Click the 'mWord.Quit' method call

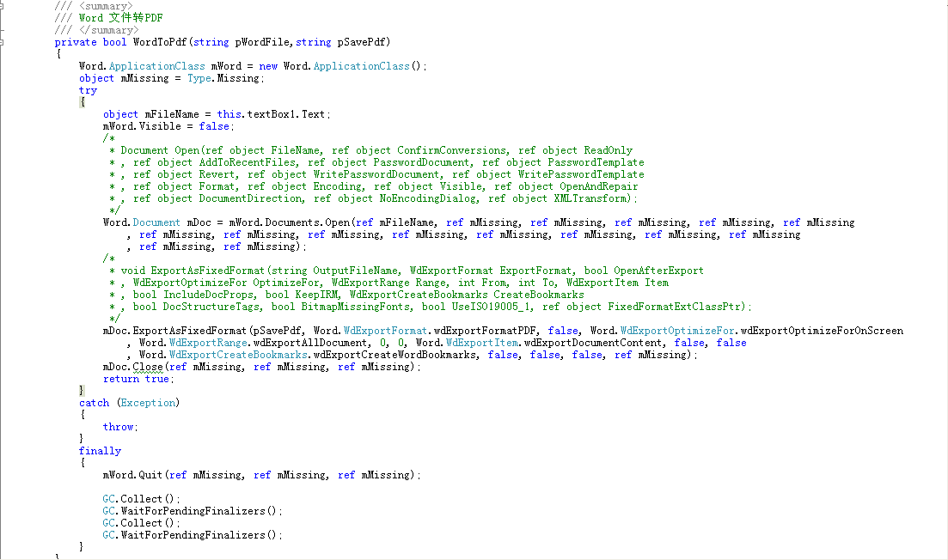pyautogui.click(x=132, y=476)
